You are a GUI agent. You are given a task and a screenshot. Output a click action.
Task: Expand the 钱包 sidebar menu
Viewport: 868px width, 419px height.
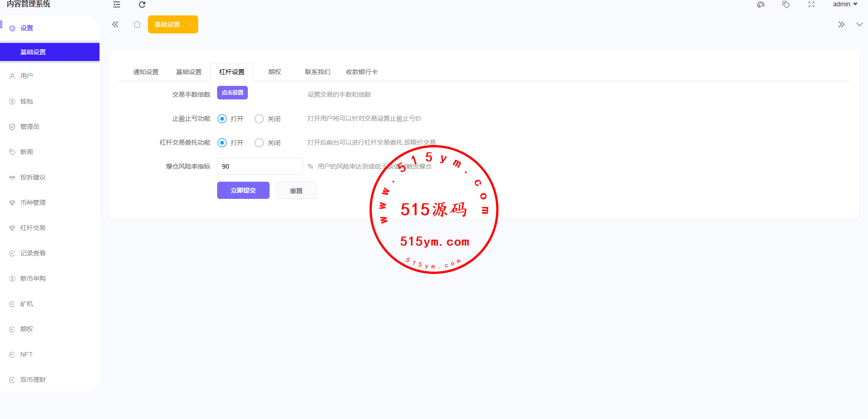(27, 102)
